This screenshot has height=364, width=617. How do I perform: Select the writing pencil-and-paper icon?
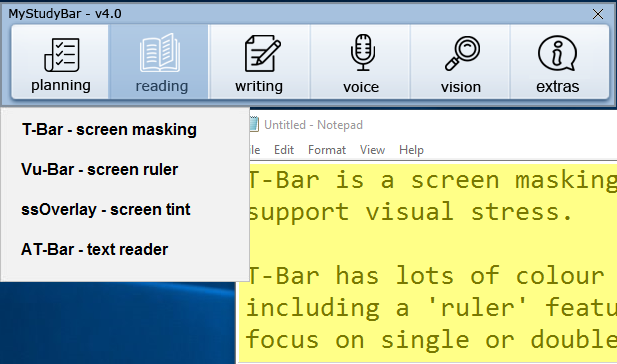tap(262, 53)
